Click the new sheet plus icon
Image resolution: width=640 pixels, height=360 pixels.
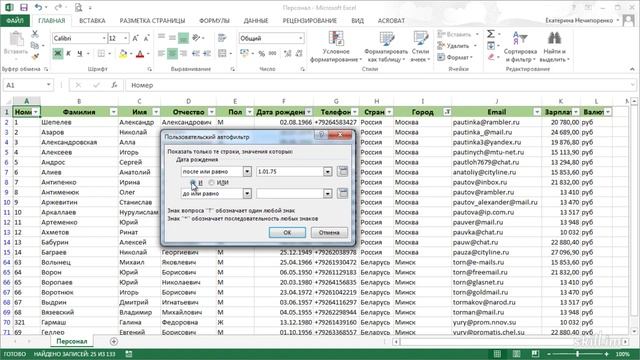[114, 341]
